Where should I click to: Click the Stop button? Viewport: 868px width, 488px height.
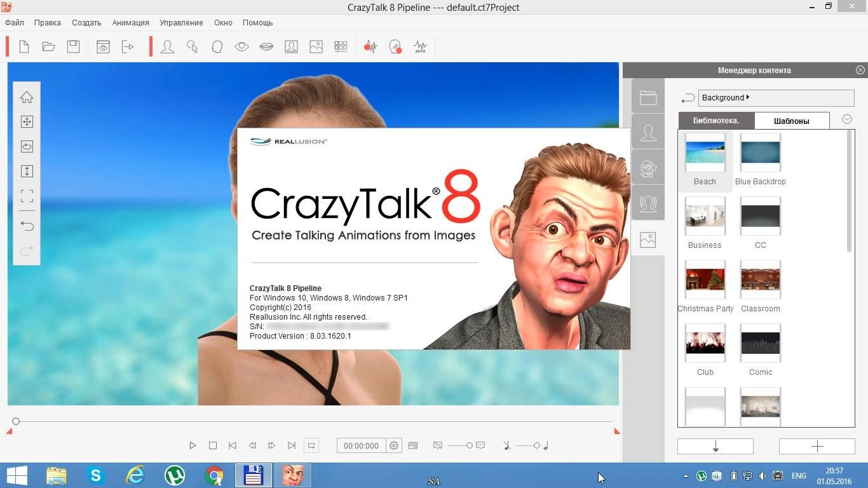tap(213, 445)
